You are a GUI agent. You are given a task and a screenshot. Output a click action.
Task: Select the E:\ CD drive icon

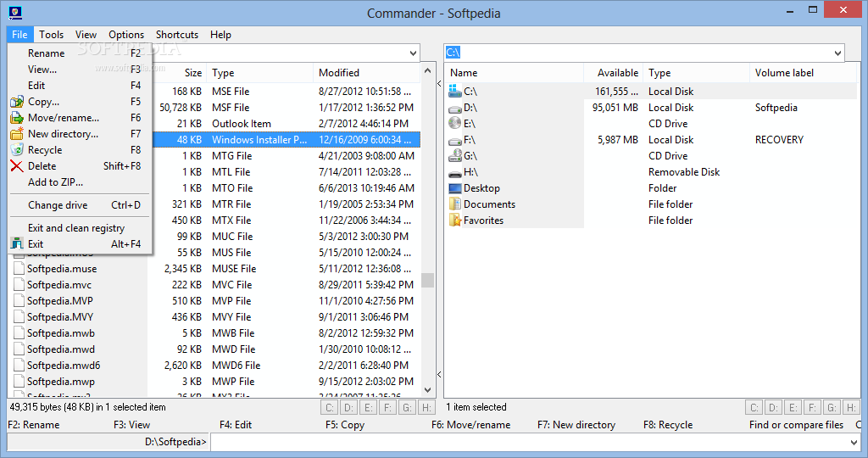pos(455,123)
